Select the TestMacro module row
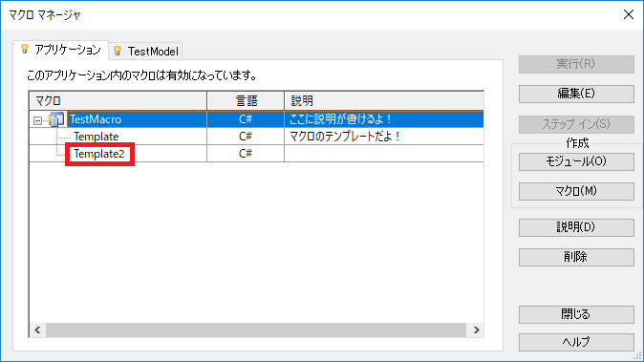 tap(256, 119)
